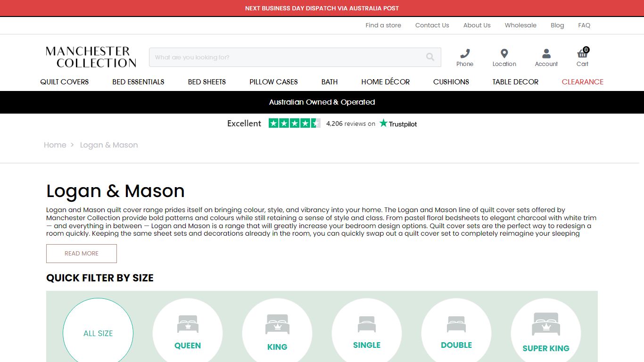This screenshot has width=644, height=362.
Task: Open the Bed Essentials menu
Action: pyautogui.click(x=138, y=82)
